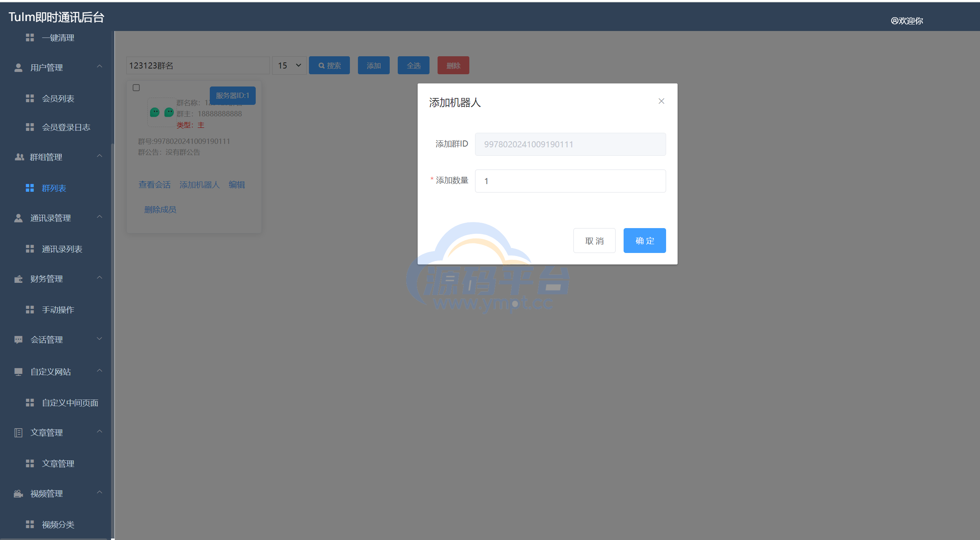This screenshot has width=980, height=540.
Task: Collapse the 群组管理 menu chevron
Action: point(100,156)
